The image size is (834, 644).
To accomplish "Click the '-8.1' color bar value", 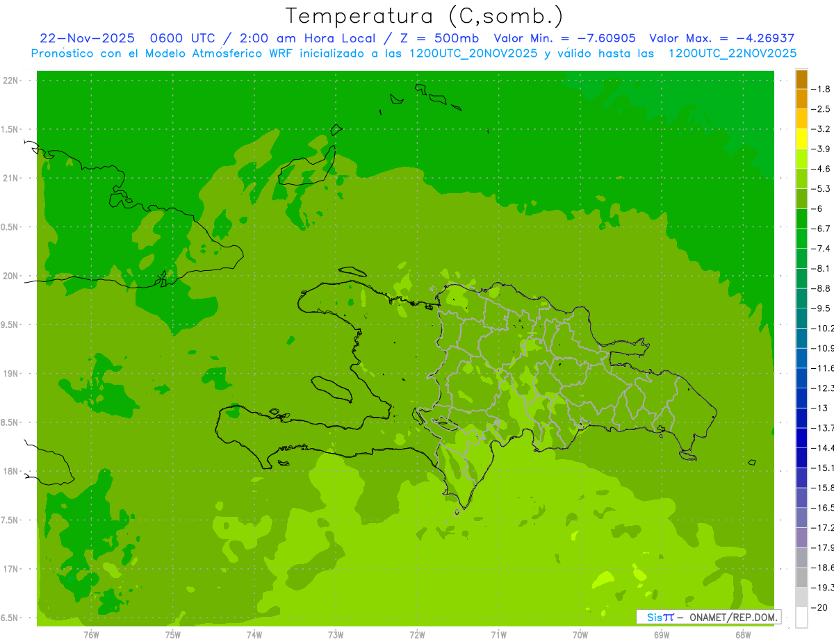I will 821,268.
